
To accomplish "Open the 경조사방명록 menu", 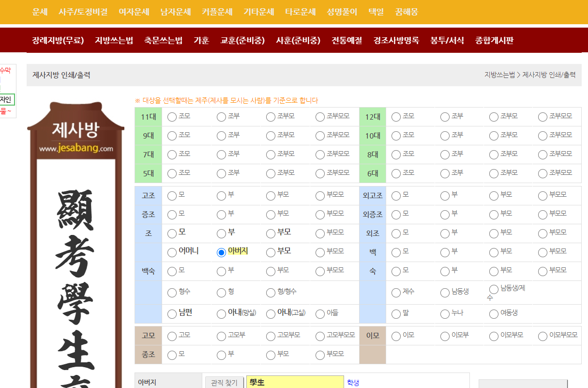I will 396,40.
